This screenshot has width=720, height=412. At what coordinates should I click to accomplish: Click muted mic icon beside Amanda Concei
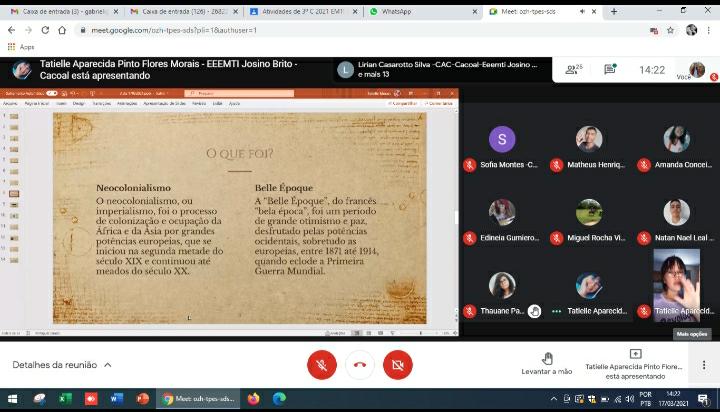click(644, 165)
